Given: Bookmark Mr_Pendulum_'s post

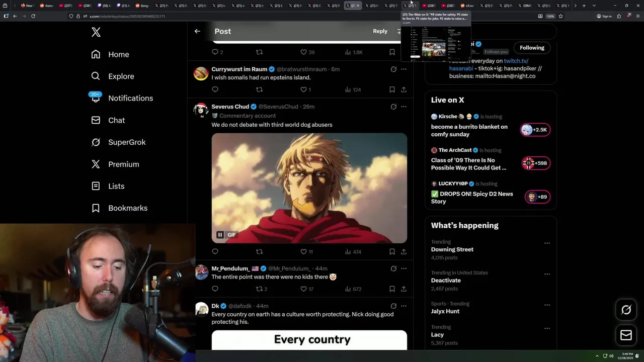Looking at the screenshot, I should (x=392, y=289).
